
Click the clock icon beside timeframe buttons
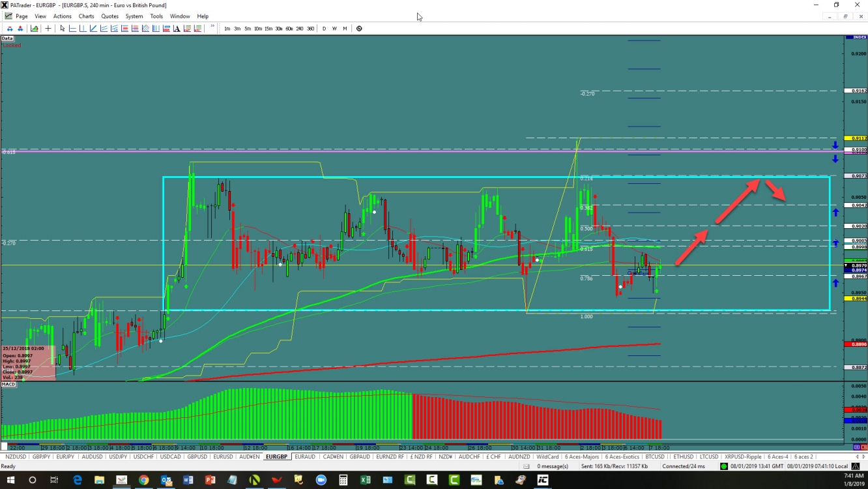click(x=359, y=29)
